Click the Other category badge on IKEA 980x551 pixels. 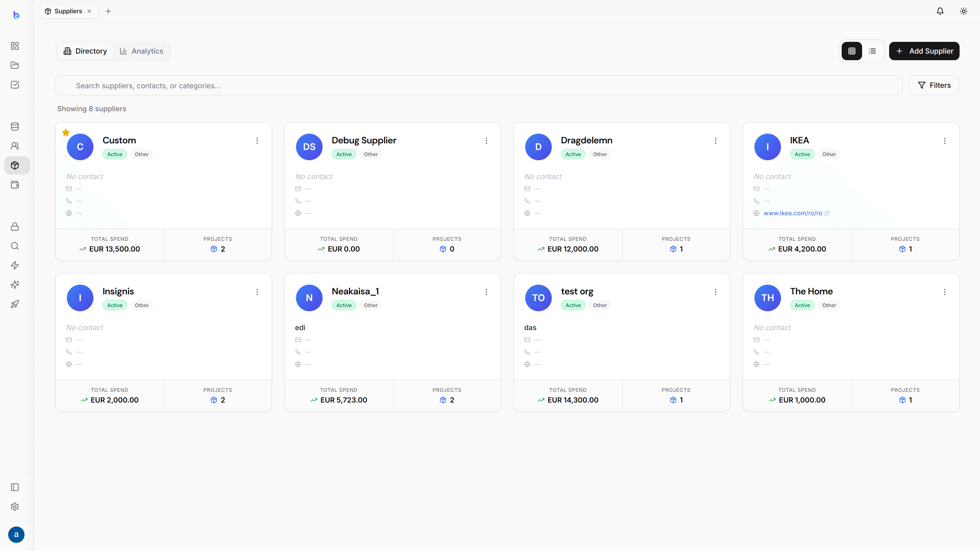829,154
